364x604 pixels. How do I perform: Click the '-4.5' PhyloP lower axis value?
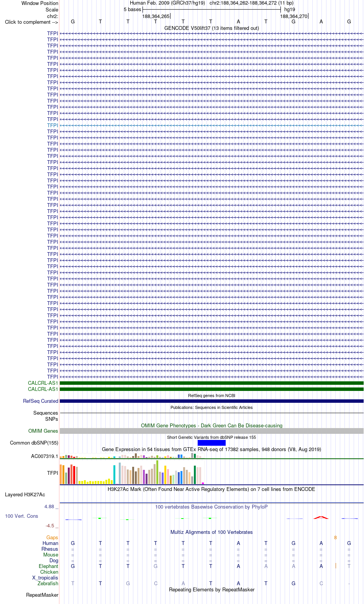click(50, 526)
